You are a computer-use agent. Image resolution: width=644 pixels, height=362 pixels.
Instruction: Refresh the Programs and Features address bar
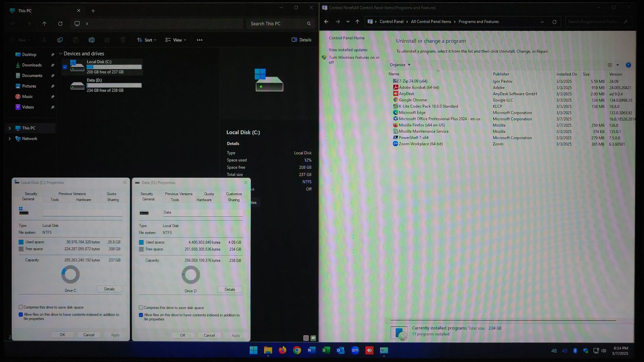click(554, 22)
